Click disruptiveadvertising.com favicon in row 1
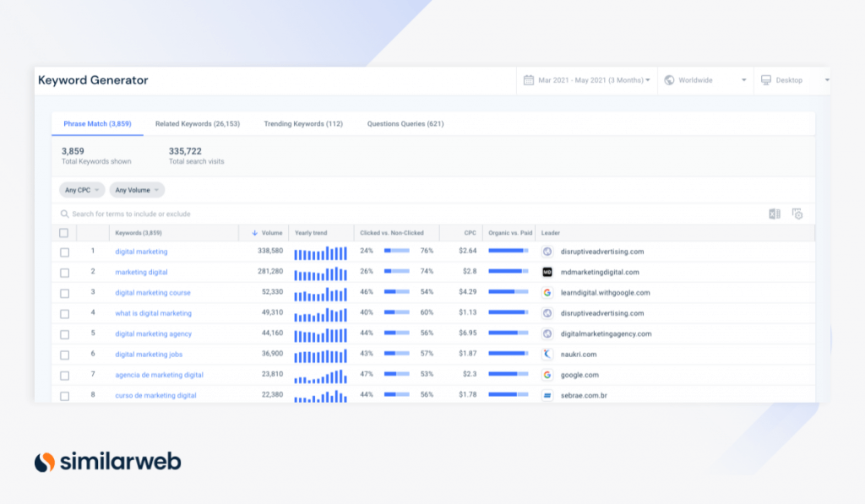This screenshot has width=865, height=504. coord(547,252)
